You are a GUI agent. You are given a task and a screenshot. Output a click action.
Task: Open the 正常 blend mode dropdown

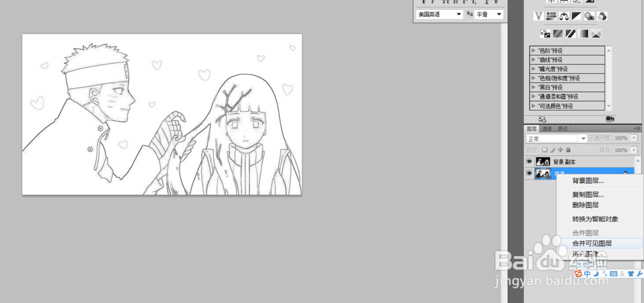point(557,138)
